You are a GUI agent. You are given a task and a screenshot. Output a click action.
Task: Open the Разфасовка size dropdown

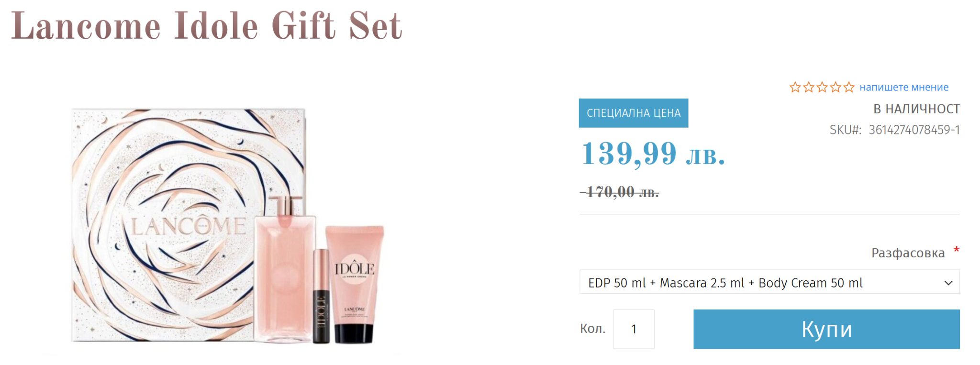(769, 282)
